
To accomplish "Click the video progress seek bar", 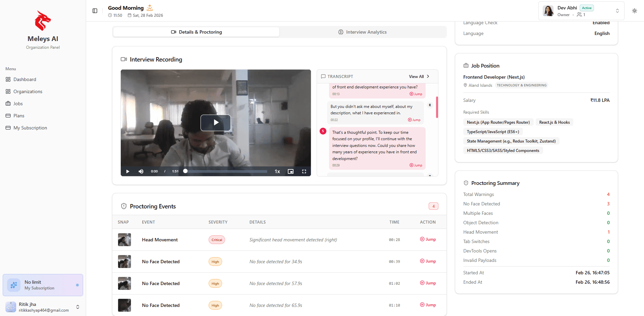I will coord(226,171).
